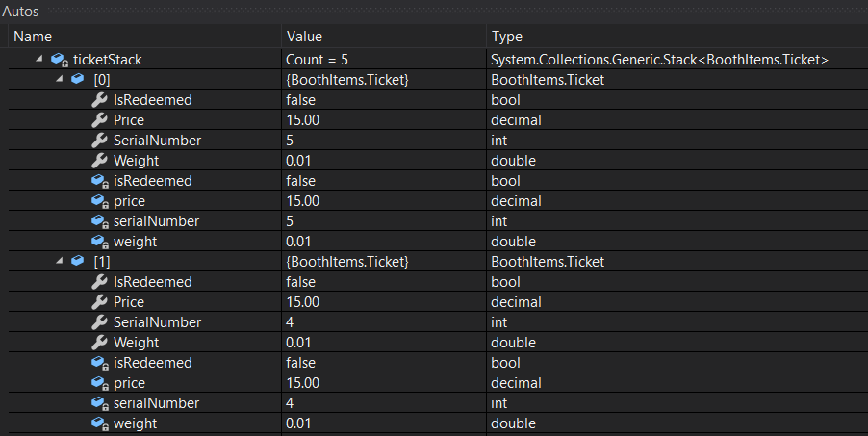Select SerialNumber property name under [0]
This screenshot has width=868, height=436.
tap(157, 141)
